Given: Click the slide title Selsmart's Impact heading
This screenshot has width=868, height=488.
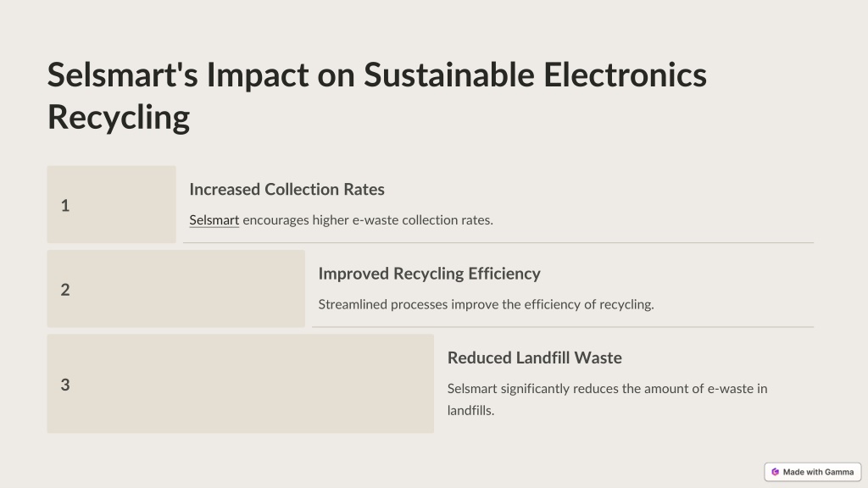Looking at the screenshot, I should 377,96.
